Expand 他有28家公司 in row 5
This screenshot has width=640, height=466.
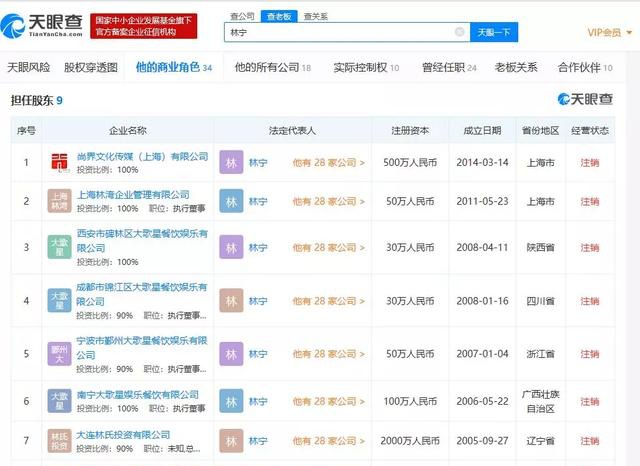(329, 354)
